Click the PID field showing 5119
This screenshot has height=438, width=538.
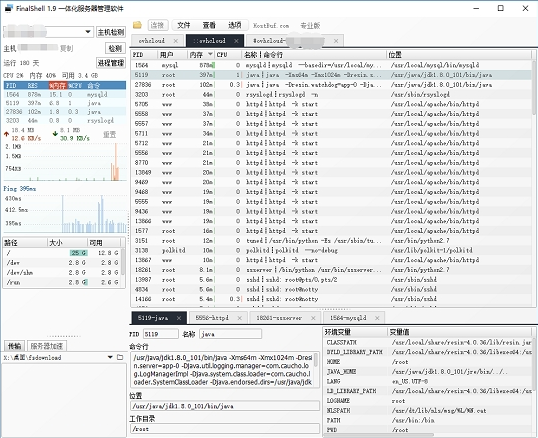(x=161, y=334)
